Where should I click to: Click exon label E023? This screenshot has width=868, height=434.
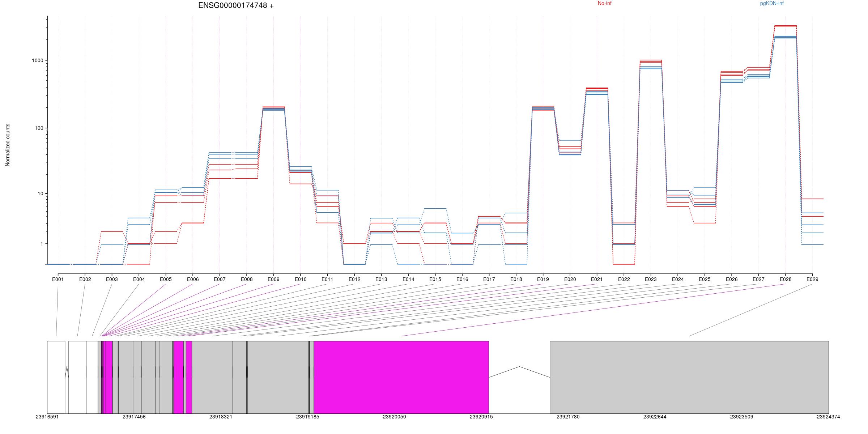pyautogui.click(x=651, y=279)
